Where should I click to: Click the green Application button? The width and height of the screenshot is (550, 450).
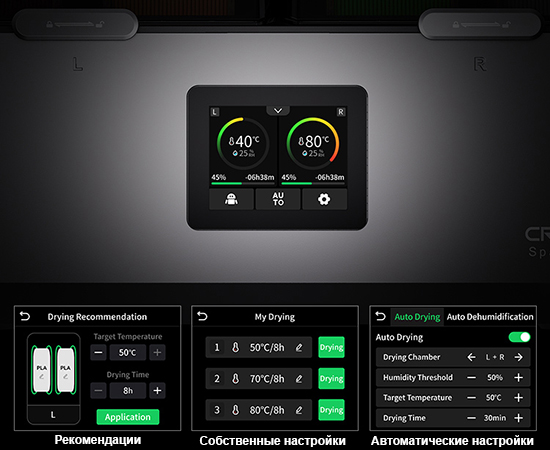(128, 417)
